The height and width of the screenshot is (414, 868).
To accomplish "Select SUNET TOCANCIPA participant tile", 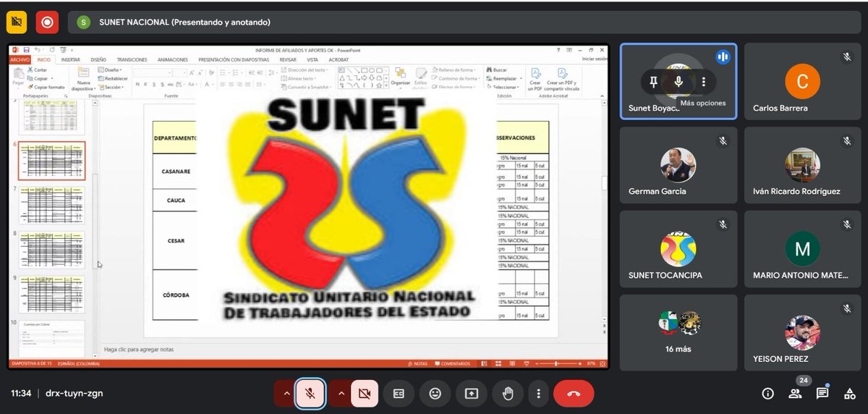I will (678, 249).
